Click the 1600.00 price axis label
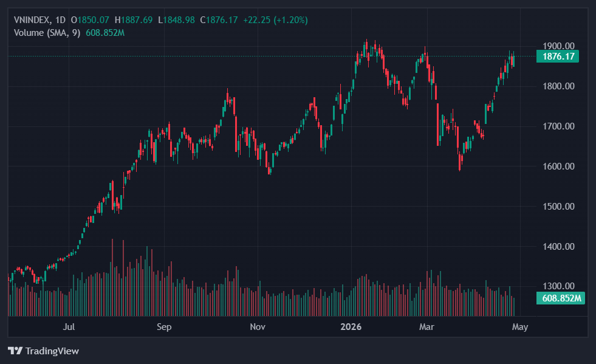The height and width of the screenshot is (364, 596). pyautogui.click(x=557, y=166)
